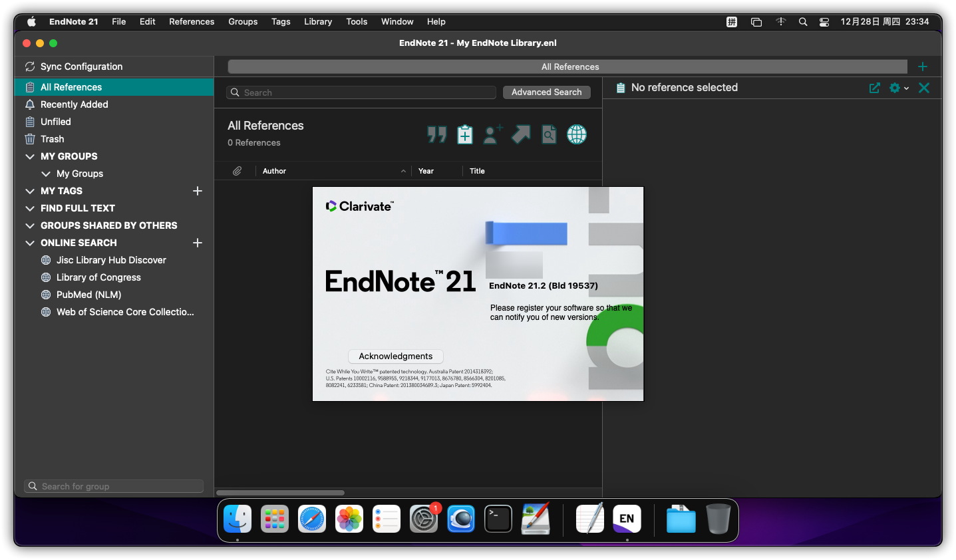Collapse the MY GROUPS section
Screen dimensions: 956x560
tap(30, 156)
